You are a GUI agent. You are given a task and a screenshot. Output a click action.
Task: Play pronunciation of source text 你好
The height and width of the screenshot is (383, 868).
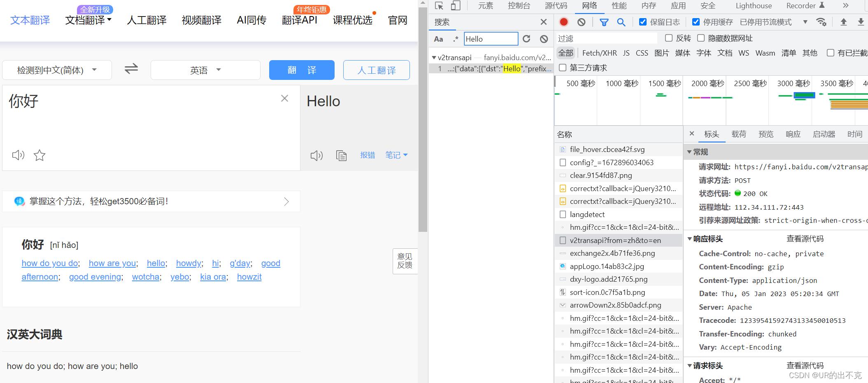tap(18, 155)
